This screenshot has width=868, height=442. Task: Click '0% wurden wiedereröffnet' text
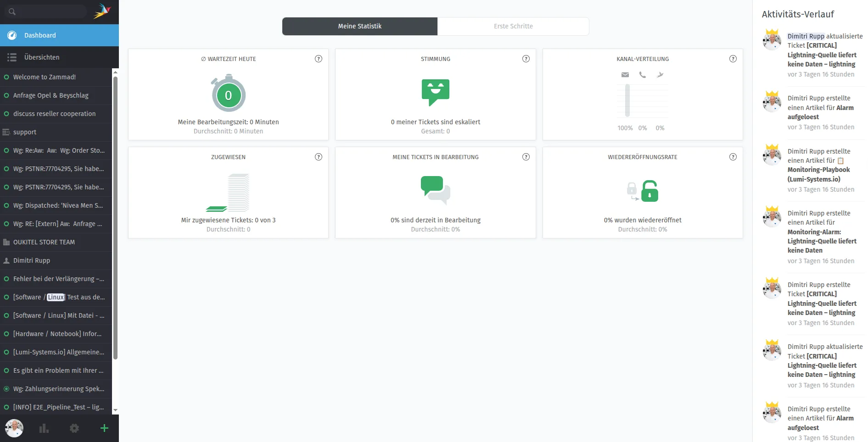click(x=643, y=220)
